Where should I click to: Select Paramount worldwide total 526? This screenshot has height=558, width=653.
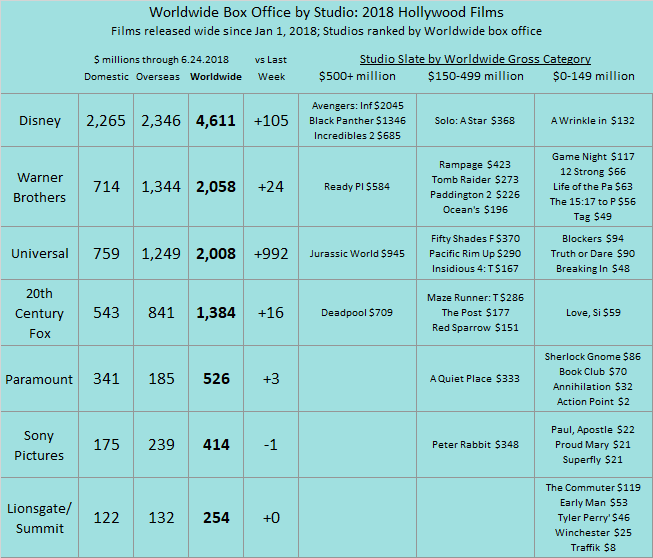tap(216, 379)
